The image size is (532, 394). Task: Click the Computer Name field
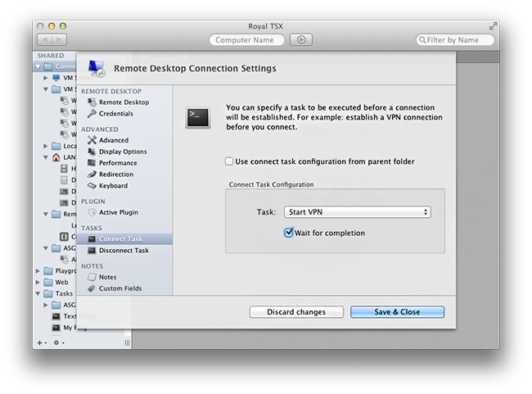pos(246,40)
